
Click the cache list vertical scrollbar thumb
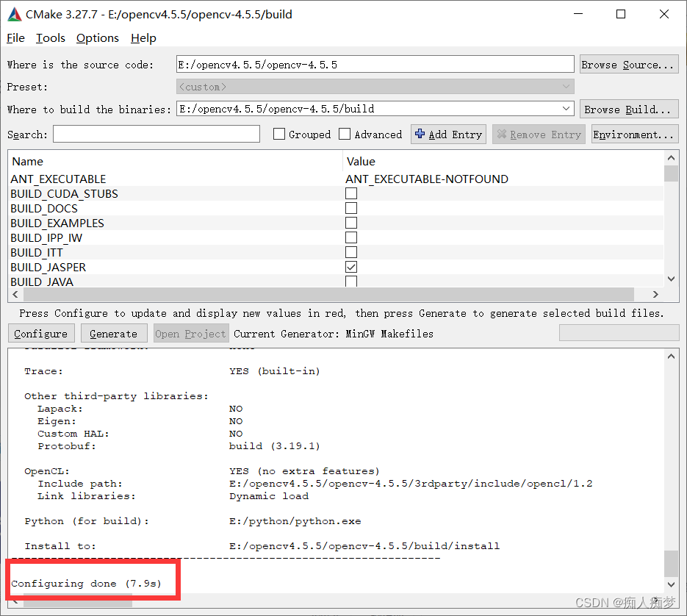coord(671,173)
